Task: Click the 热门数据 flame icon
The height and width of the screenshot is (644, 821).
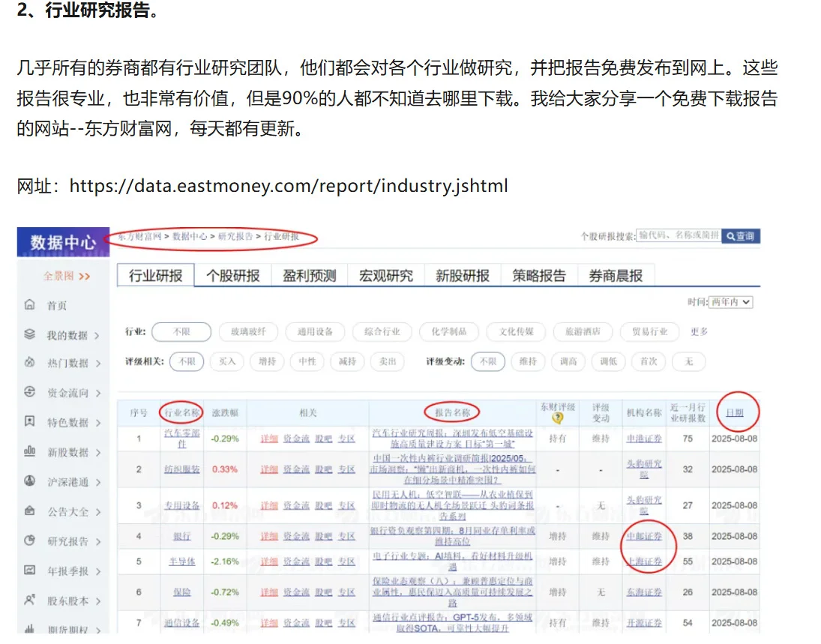Action: click(30, 362)
